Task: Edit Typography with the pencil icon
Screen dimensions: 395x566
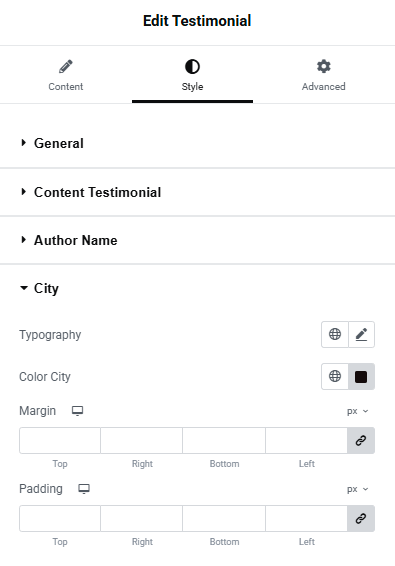Action: coord(361,334)
